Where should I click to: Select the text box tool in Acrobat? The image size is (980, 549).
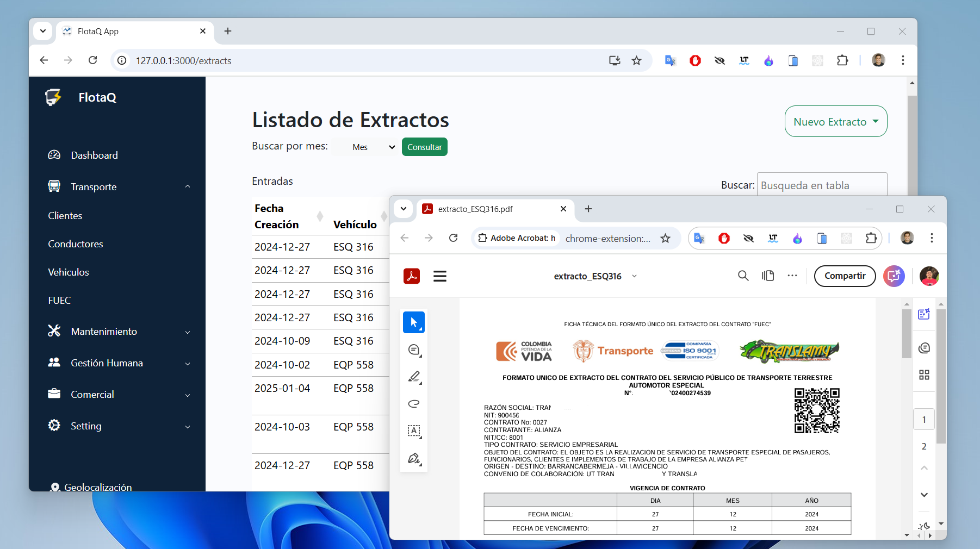414,431
